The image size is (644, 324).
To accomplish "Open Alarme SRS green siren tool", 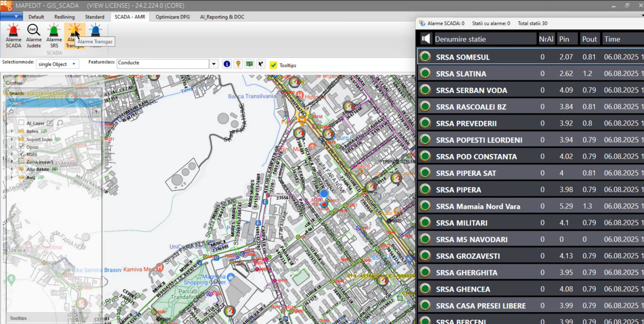I will pos(54,31).
